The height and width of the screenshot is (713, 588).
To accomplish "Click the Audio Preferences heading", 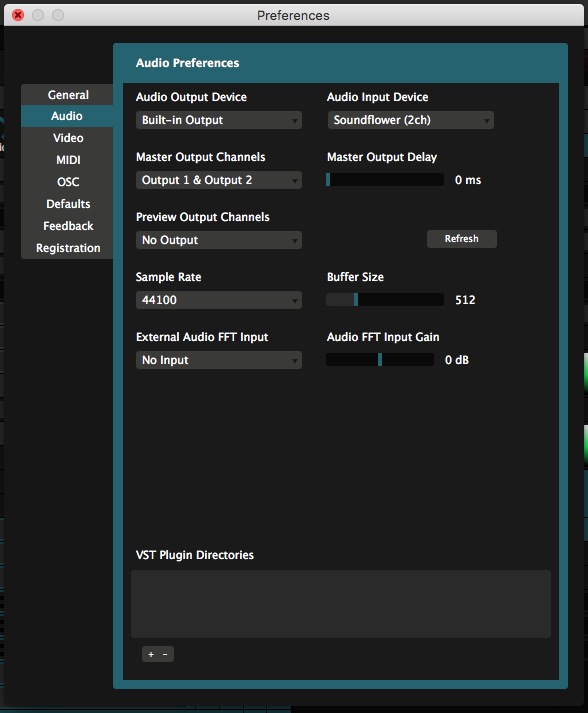I will pyautogui.click(x=187, y=63).
